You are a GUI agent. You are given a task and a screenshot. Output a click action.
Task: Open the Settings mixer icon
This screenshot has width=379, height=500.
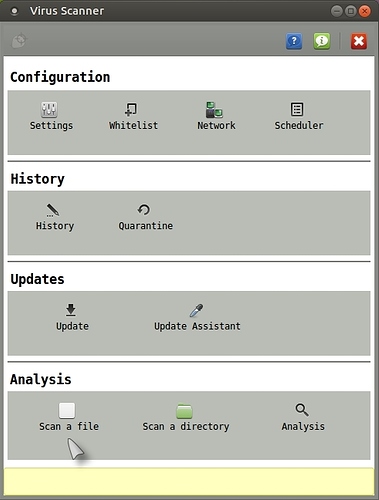point(49,110)
